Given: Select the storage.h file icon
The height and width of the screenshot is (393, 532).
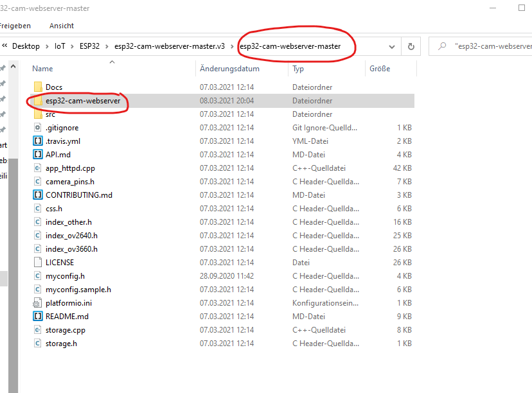Looking at the screenshot, I should [x=38, y=344].
